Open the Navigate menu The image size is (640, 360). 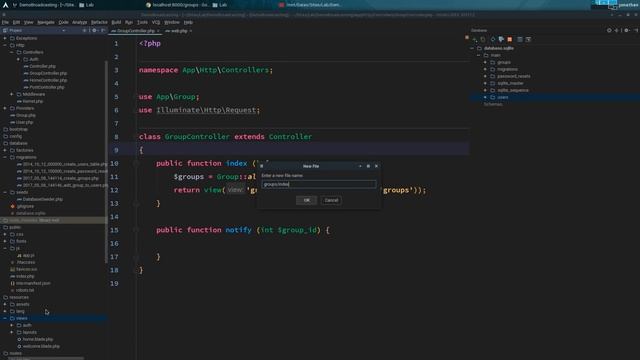(46, 22)
